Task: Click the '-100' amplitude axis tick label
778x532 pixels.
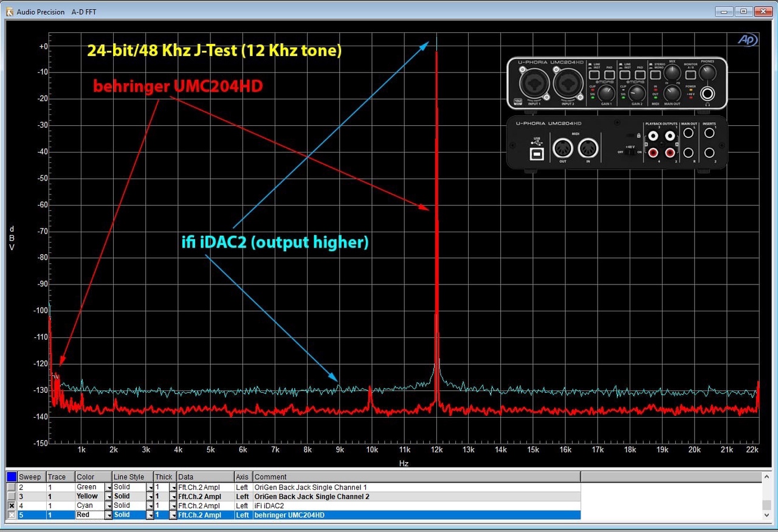Action: pos(40,310)
